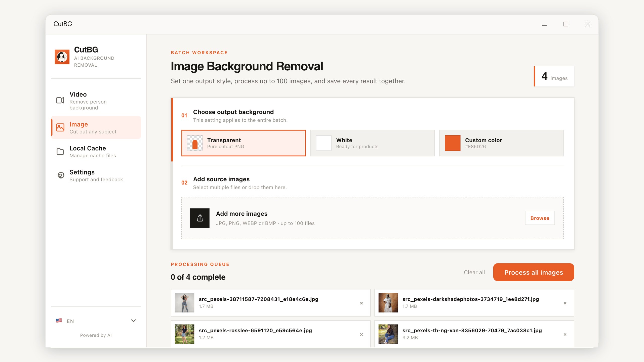Select Custom color output background option

[501, 143]
